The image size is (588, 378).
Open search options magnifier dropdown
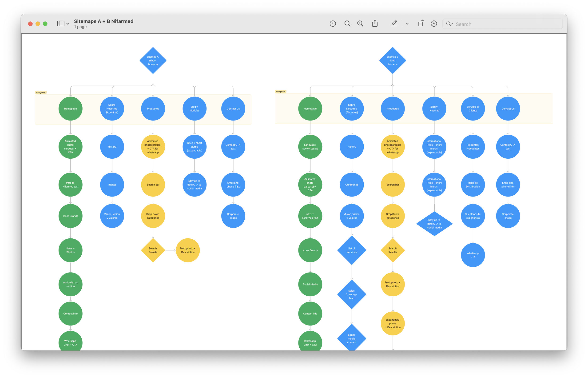449,24
